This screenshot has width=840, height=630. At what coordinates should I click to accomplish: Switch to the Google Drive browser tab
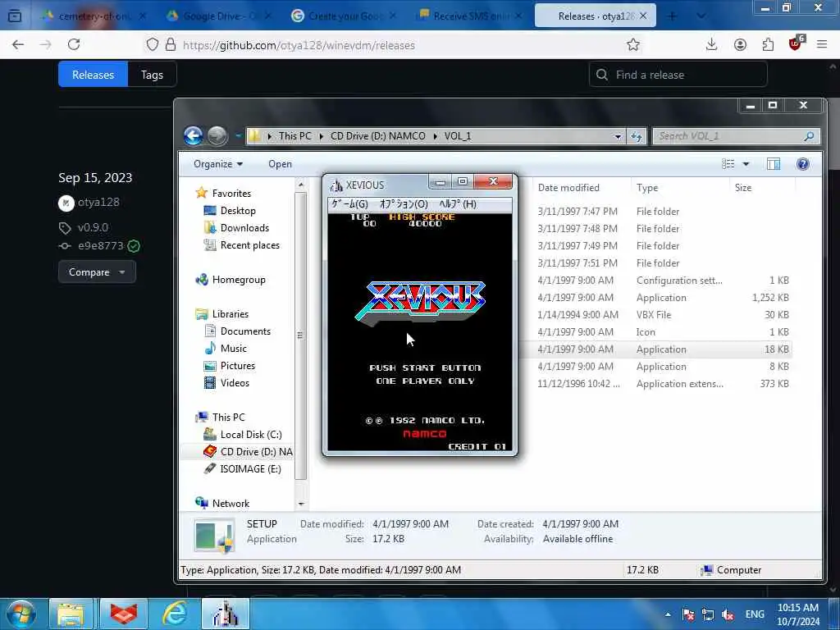coord(220,16)
